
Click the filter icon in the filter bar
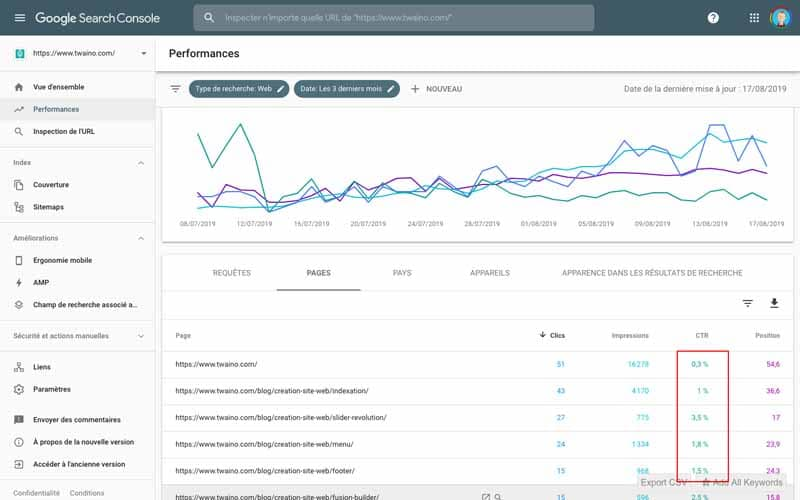[176, 89]
